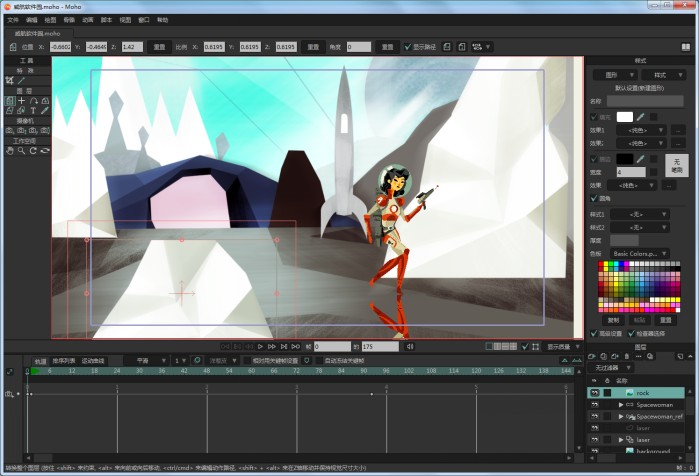Image resolution: width=699 pixels, height=476 pixels.
Task: Switch to the Sequencer timeline tab
Action: (64, 361)
